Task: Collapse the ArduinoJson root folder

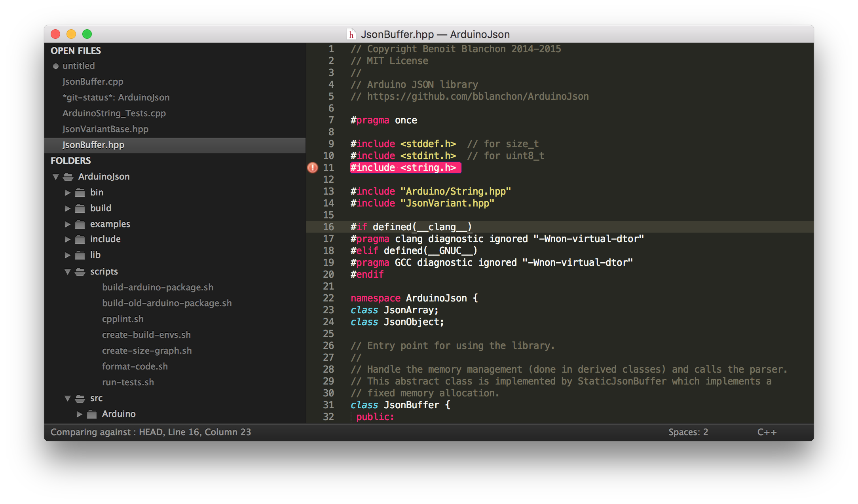Action: 56,177
